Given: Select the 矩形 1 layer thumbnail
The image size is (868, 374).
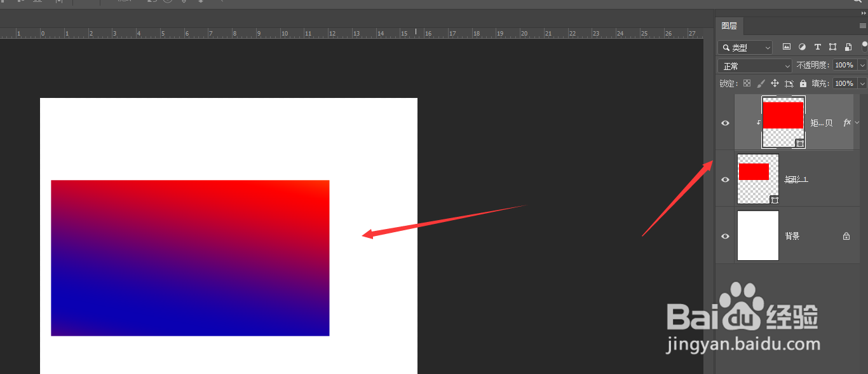Looking at the screenshot, I should coord(758,179).
